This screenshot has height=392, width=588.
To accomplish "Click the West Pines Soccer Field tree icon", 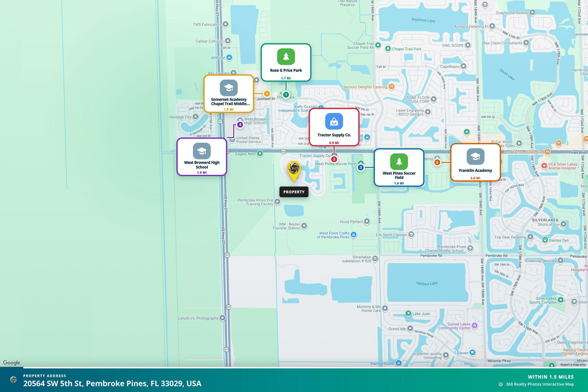I will pyautogui.click(x=399, y=162).
